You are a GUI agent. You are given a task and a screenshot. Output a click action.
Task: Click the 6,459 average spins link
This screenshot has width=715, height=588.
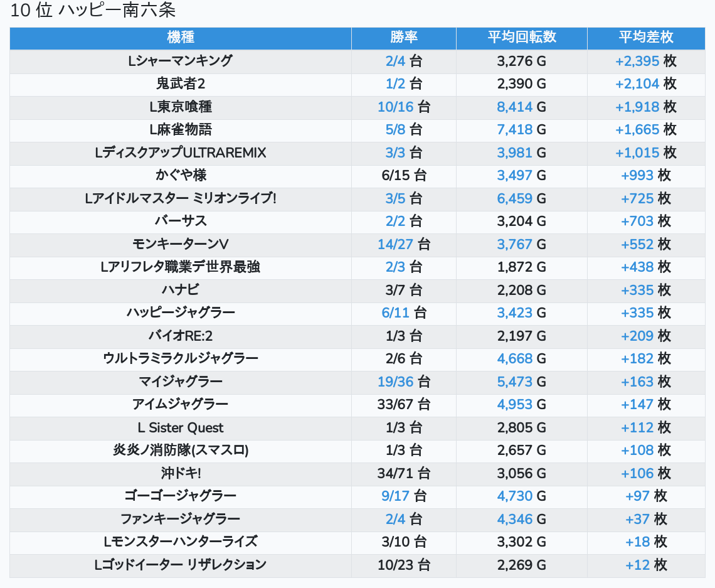(514, 199)
